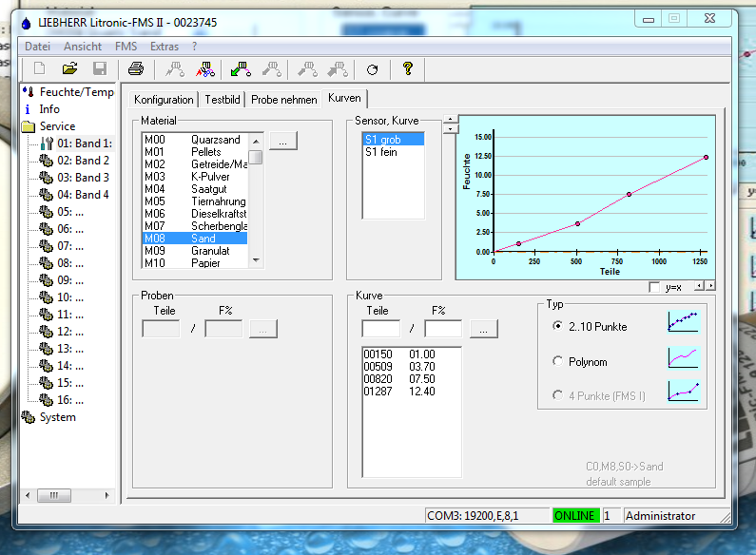Click right arrow of tree horizontal scrollbar
This screenshot has height=555, width=756.
[x=107, y=495]
